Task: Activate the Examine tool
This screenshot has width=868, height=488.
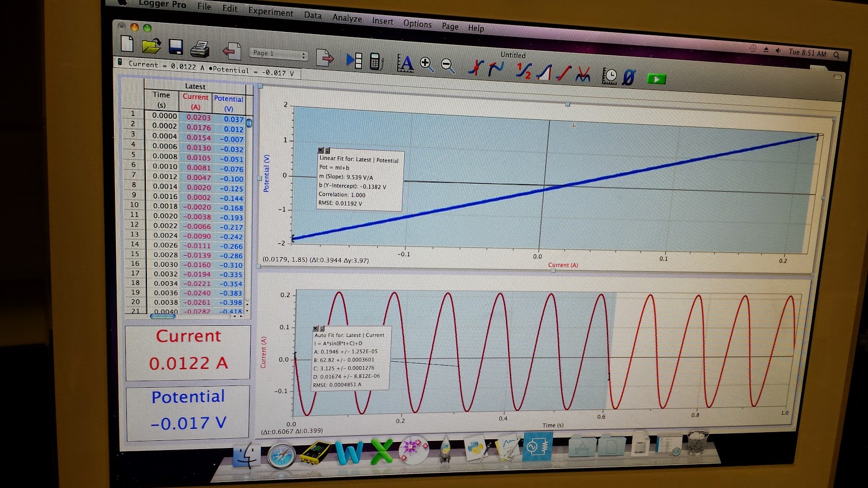Action: tap(475, 68)
